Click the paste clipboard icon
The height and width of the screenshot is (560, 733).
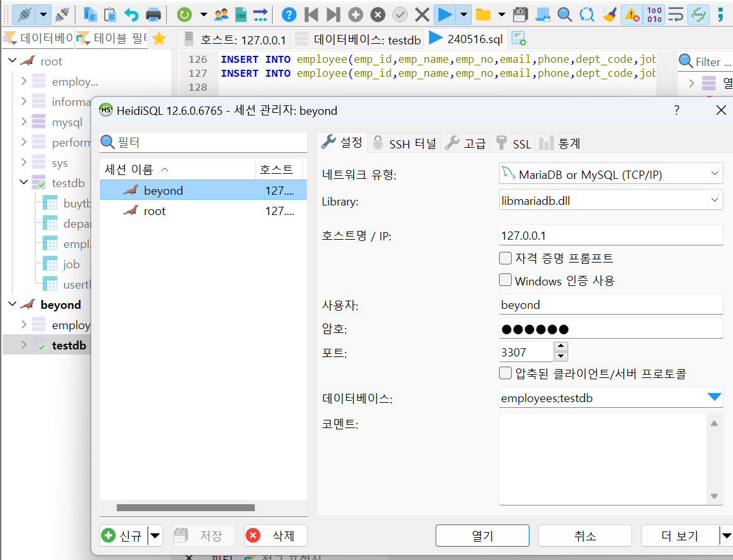tap(110, 15)
